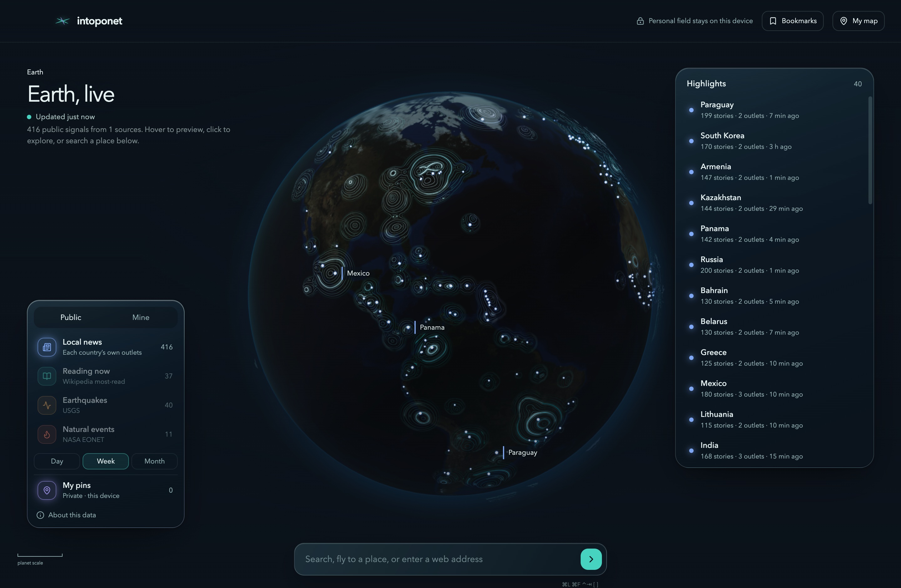Image resolution: width=901 pixels, height=588 pixels.
Task: Enable the Earthquakes USGS layer
Action: pos(106,405)
